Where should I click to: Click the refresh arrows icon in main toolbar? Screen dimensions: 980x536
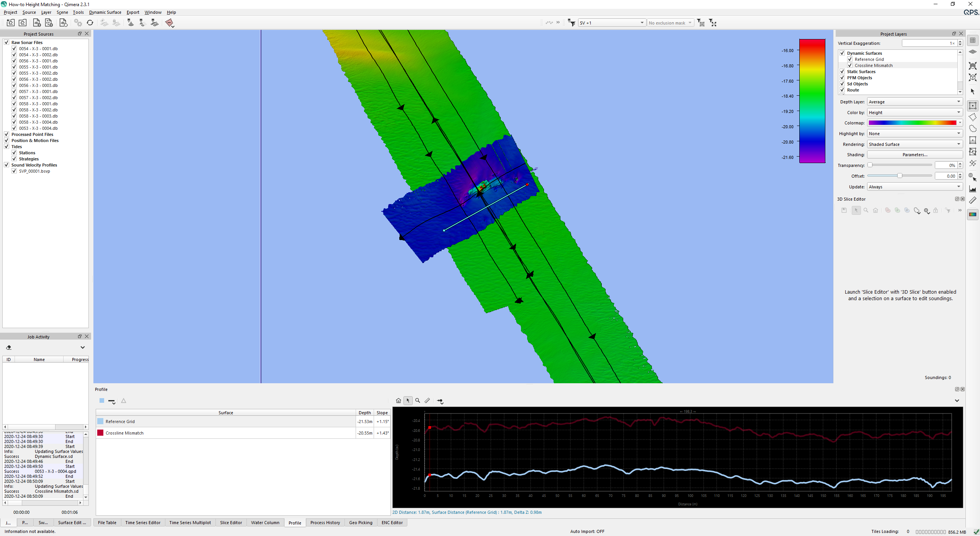(90, 23)
